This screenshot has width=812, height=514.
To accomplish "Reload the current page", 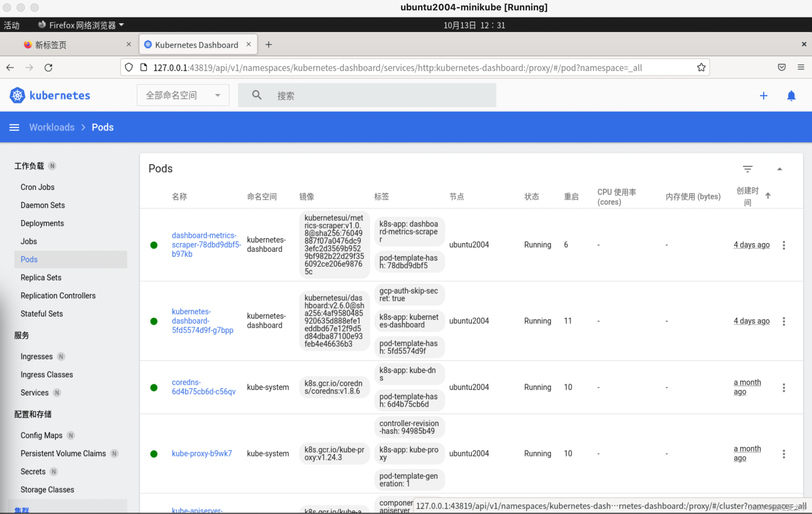I will point(48,67).
